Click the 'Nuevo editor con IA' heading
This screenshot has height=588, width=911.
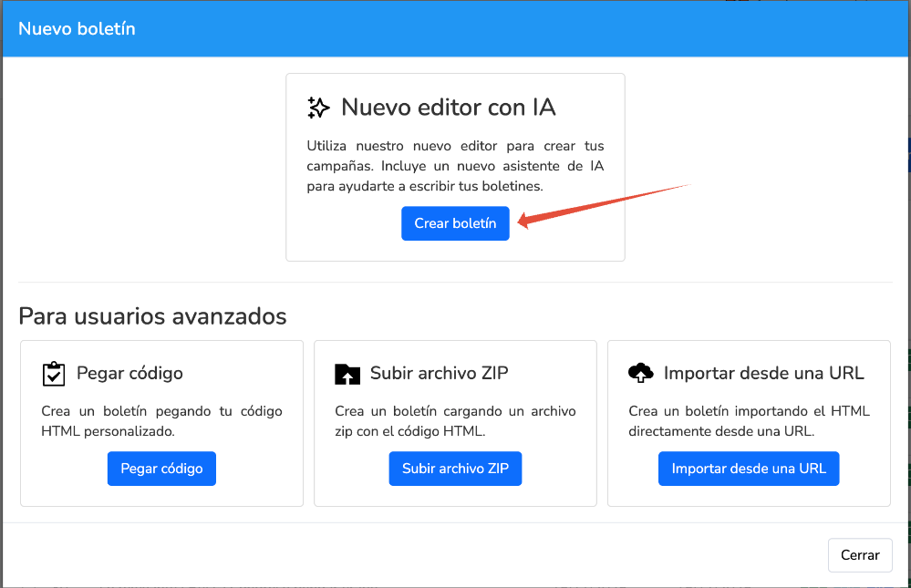[x=449, y=107]
